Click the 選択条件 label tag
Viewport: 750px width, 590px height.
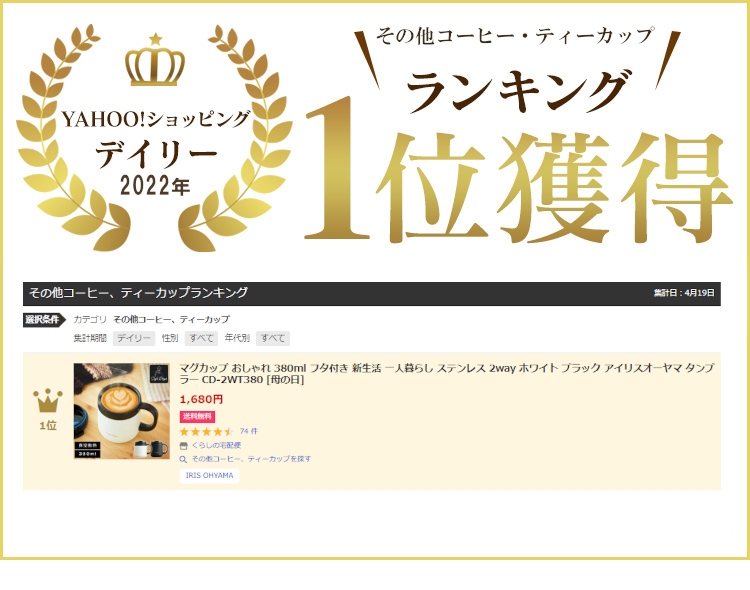coord(44,320)
